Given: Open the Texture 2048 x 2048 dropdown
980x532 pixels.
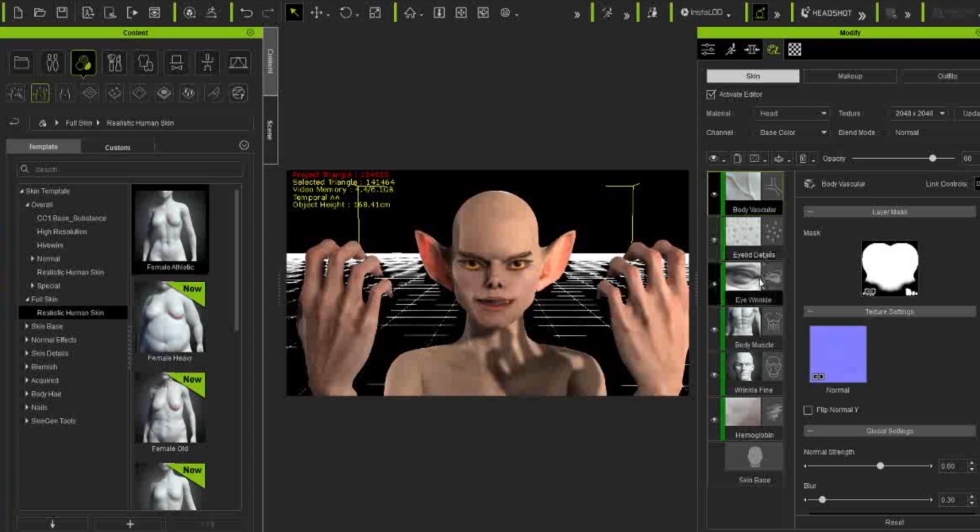Looking at the screenshot, I should [x=919, y=113].
